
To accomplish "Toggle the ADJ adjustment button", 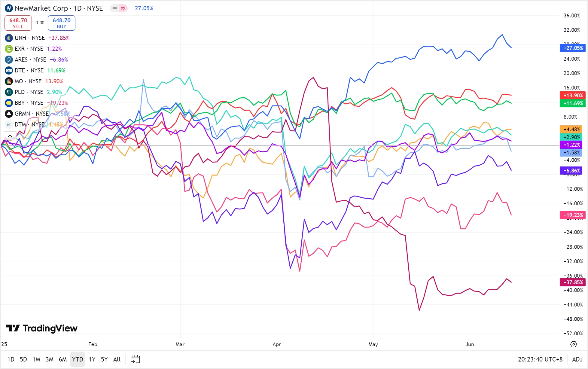I will pyautogui.click(x=577, y=359).
